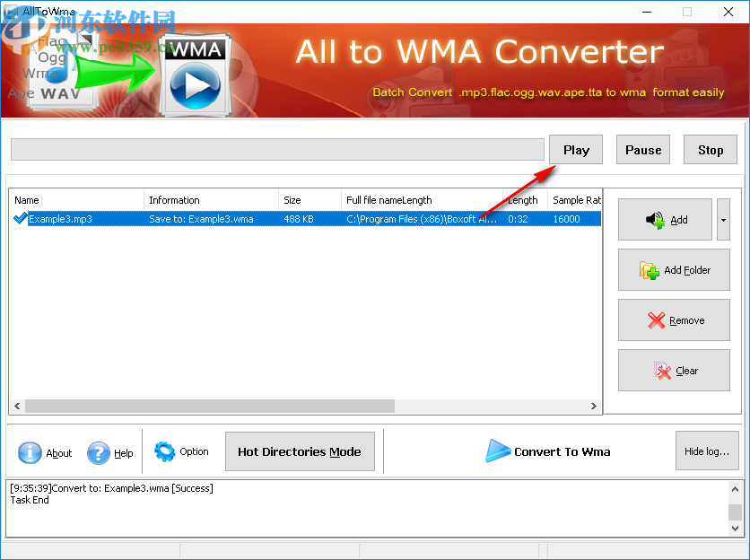Hide the log panel using Hide log
This screenshot has height=560, width=750.
point(707,451)
